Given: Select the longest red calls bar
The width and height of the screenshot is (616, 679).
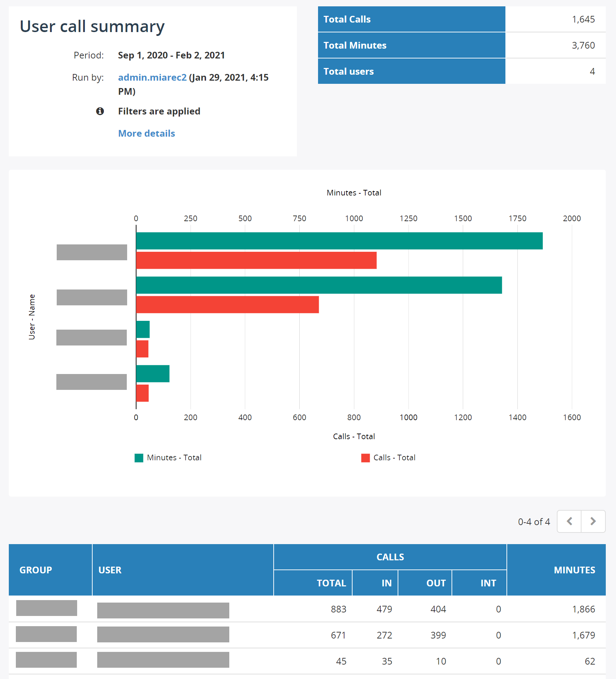Looking at the screenshot, I should [x=256, y=260].
